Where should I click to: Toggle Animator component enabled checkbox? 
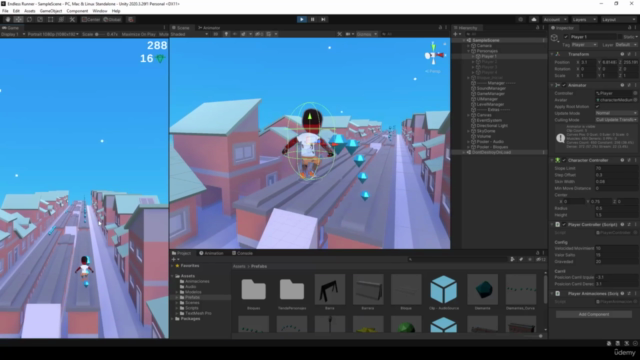click(564, 85)
